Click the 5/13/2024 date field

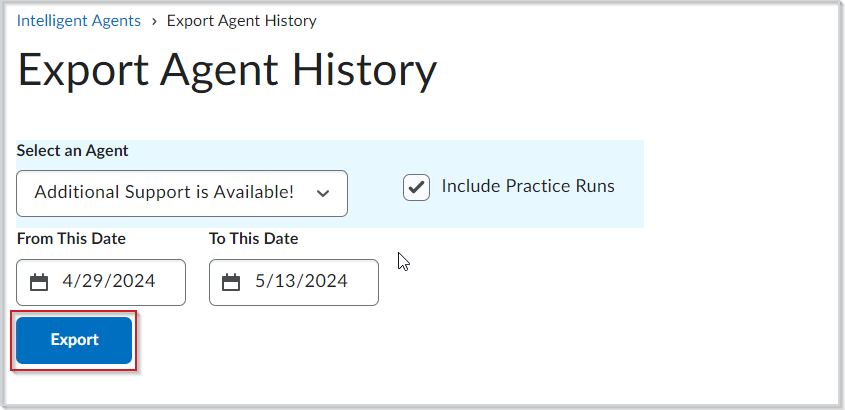click(294, 282)
